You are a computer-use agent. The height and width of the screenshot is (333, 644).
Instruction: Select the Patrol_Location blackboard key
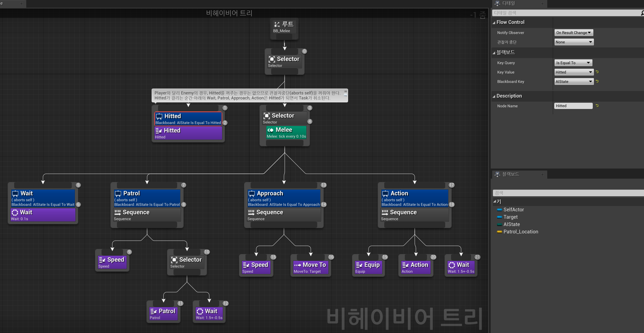pyautogui.click(x=520, y=232)
